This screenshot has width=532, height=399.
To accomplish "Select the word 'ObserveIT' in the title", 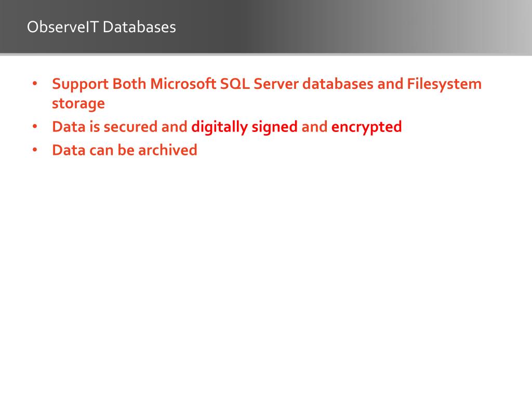I will [x=63, y=27].
